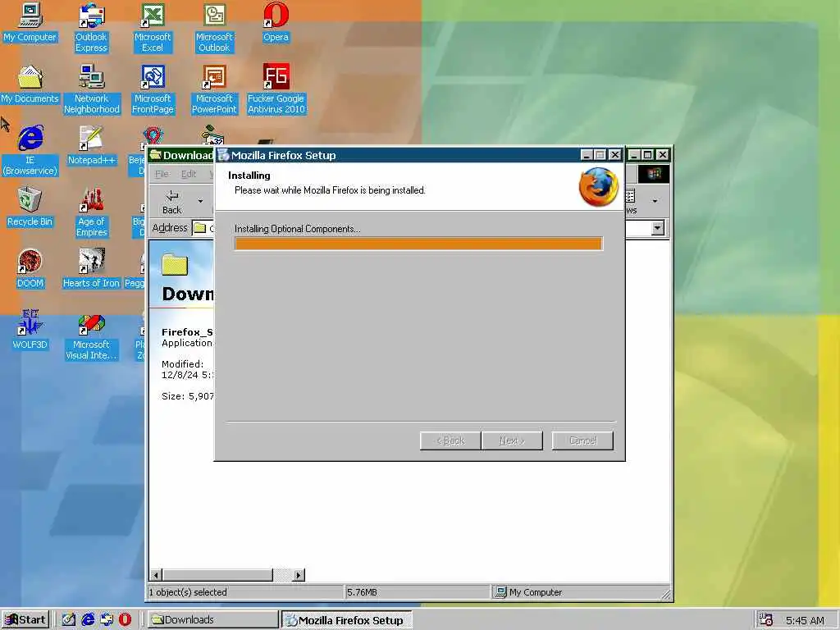Screen dimensions: 840x630
Task: Click the '1 object(s) selected' status text
Action: tap(188, 592)
